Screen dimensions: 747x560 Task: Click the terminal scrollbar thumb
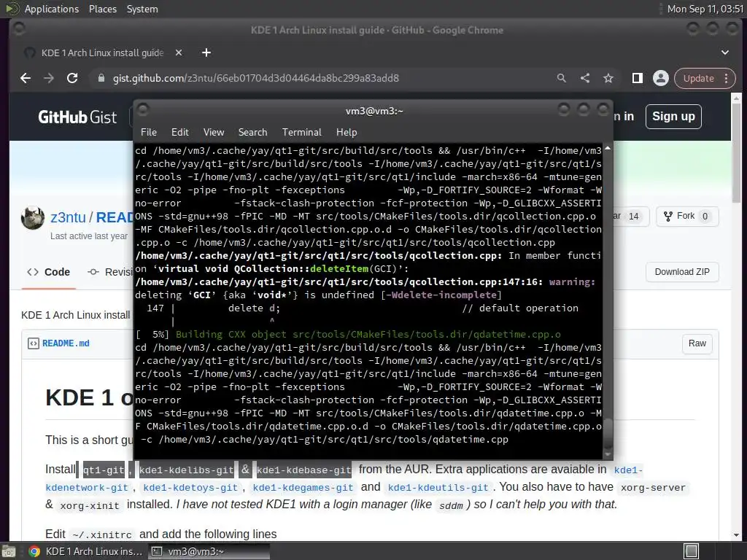tap(608, 433)
